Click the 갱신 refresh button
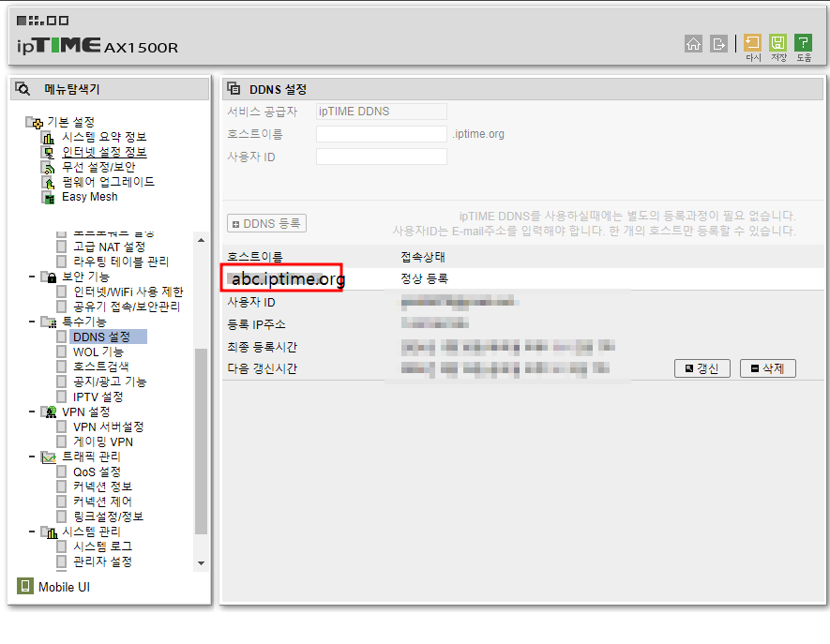 (702, 368)
